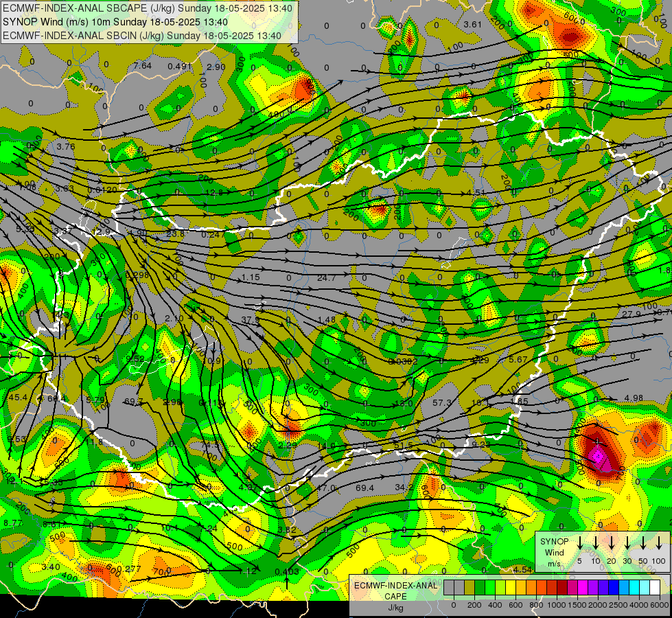Viewport: 672px width, 618px height.
Task: Click the map value '0.491'
Action: tap(180, 66)
